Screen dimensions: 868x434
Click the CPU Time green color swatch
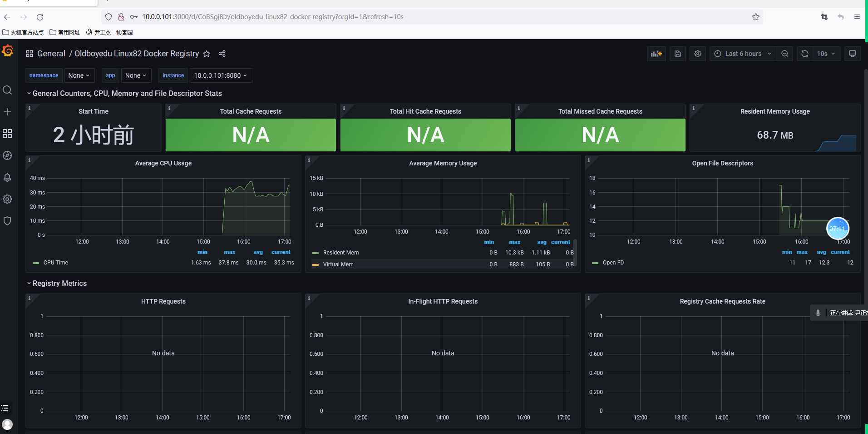(x=36, y=263)
